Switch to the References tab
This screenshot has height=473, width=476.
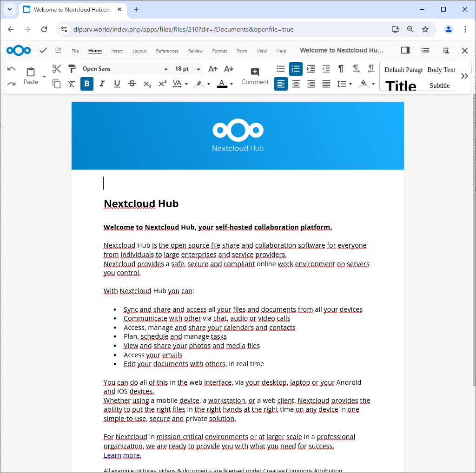[167, 51]
